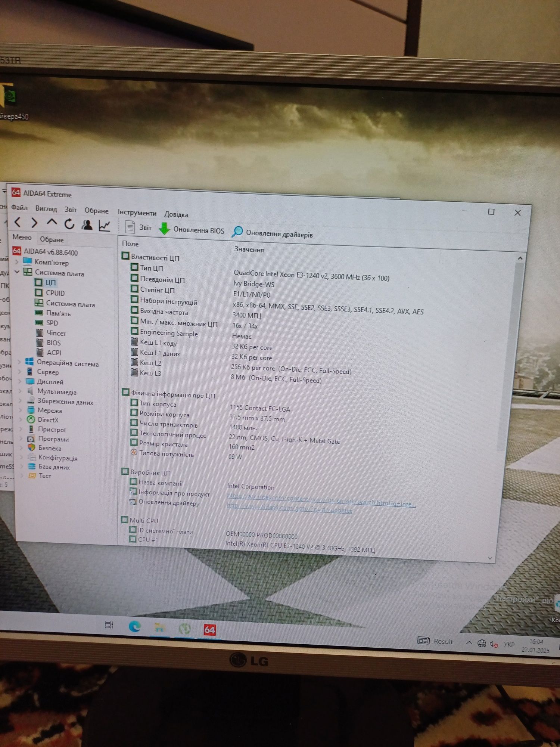Select SPD in the tree
Viewport: 560px width, 747px height.
pos(47,323)
